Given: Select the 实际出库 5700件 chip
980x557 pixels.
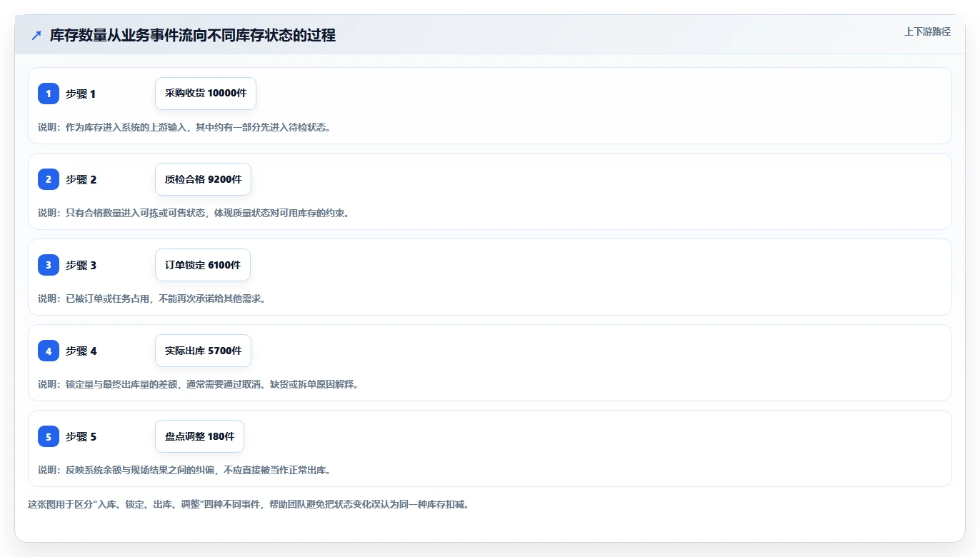Looking at the screenshot, I should [x=203, y=351].
